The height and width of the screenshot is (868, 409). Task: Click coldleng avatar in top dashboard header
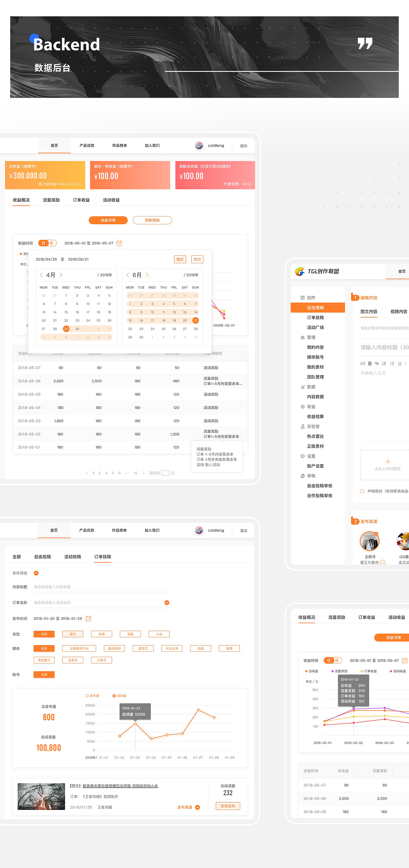pyautogui.click(x=199, y=145)
